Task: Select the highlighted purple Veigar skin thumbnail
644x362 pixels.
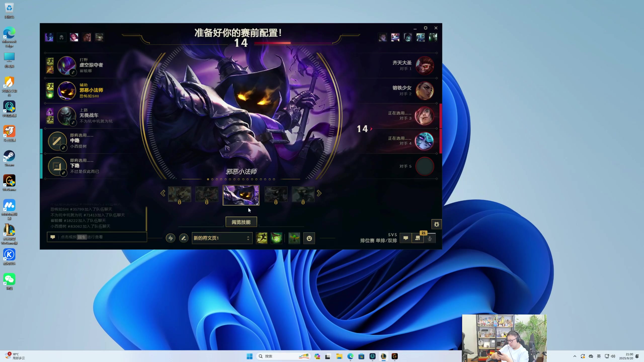Action: pos(241,195)
